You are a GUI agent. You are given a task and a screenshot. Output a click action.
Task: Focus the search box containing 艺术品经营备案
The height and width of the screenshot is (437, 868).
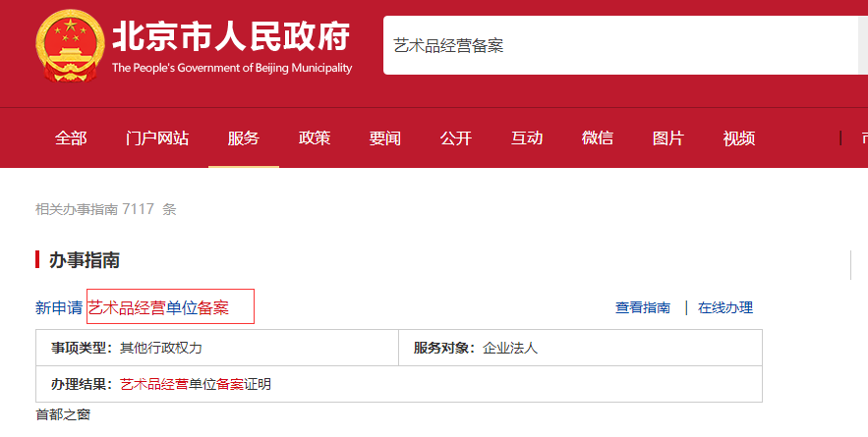pyautogui.click(x=619, y=46)
